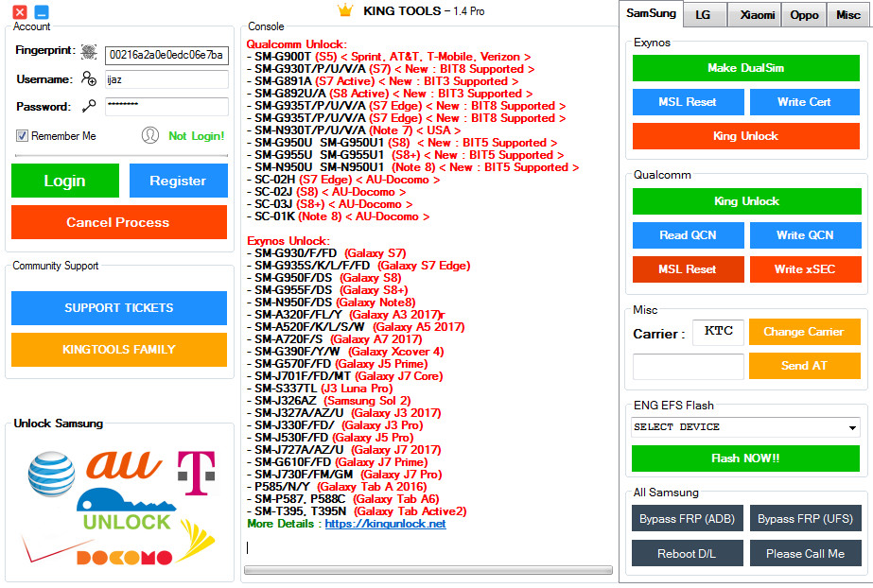Click the 'SM-G891A' S7 Active line
This screenshot has width=873, height=588.
[x=383, y=81]
